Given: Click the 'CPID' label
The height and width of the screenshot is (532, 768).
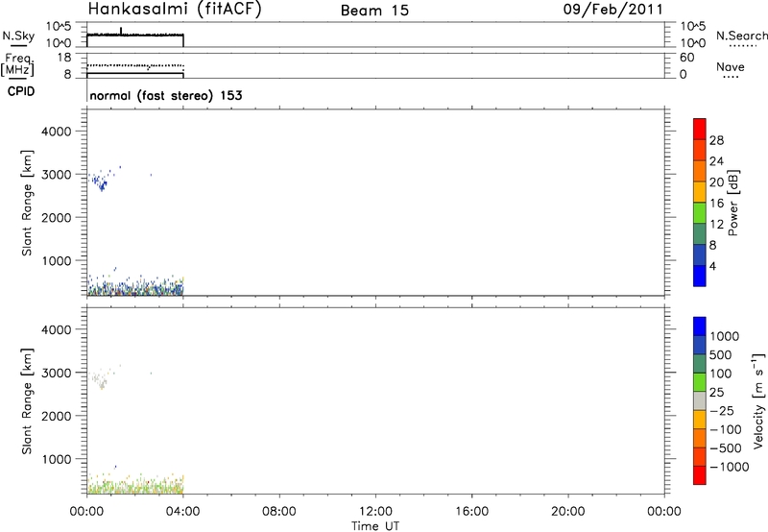Looking at the screenshot, I should coord(21,91).
